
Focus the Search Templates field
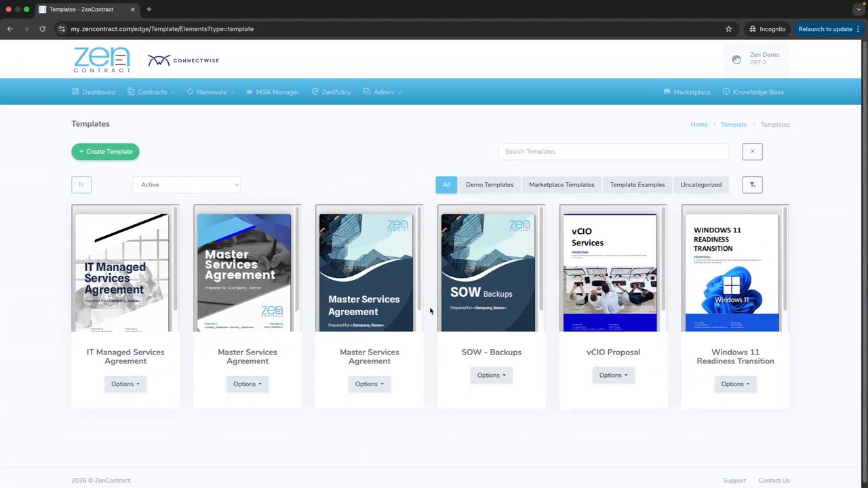(613, 151)
